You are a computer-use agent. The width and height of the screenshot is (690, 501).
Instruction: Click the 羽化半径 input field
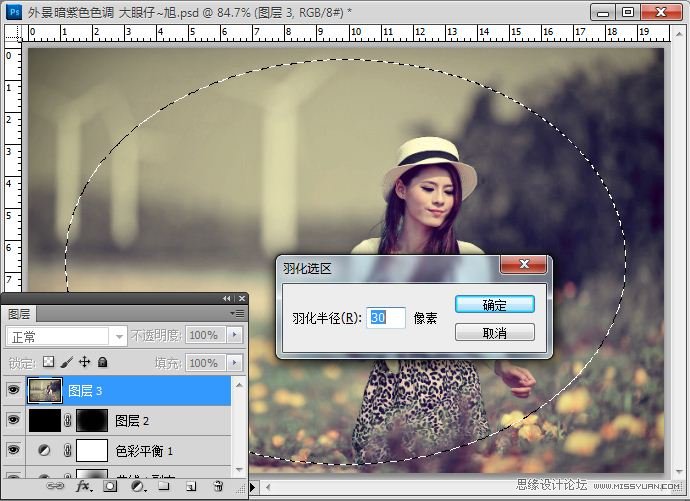pos(386,318)
